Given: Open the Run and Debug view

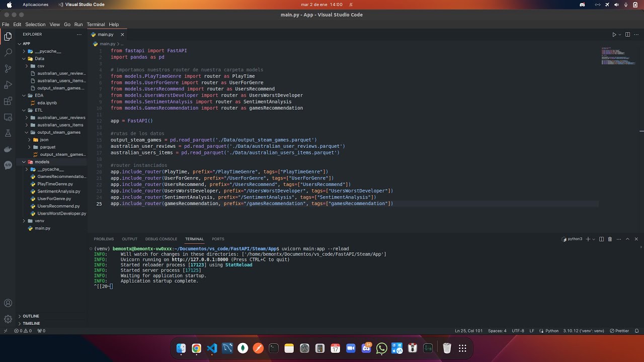Looking at the screenshot, I should pos(8,84).
